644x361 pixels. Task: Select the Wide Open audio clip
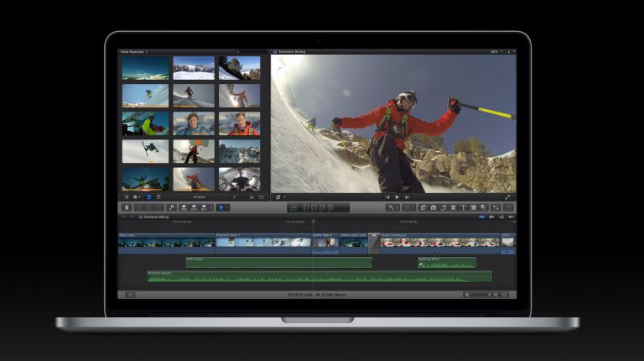[279, 262]
